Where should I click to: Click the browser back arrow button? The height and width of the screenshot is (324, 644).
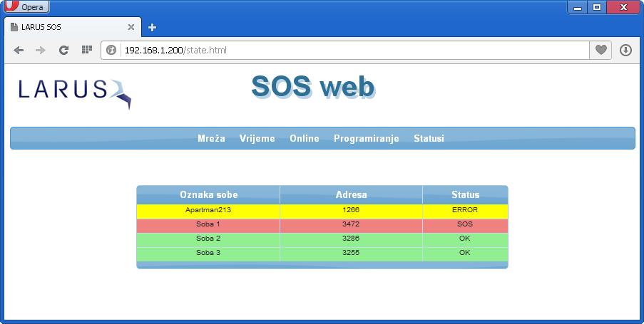[x=19, y=50]
